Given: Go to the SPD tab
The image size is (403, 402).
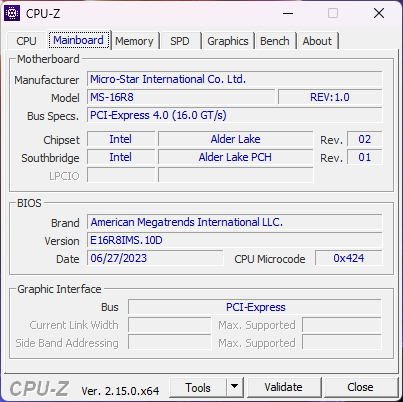Looking at the screenshot, I should pyautogui.click(x=180, y=41).
